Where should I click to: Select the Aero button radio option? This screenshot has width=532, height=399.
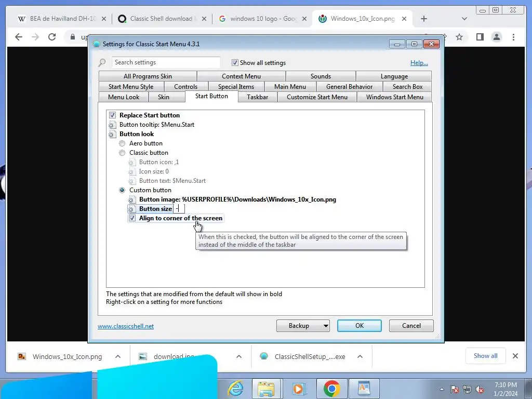[122, 143]
